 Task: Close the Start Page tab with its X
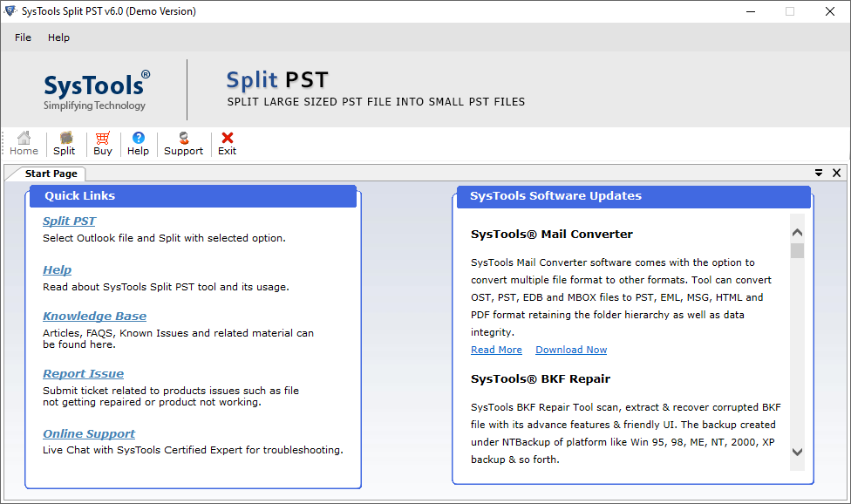tap(835, 173)
